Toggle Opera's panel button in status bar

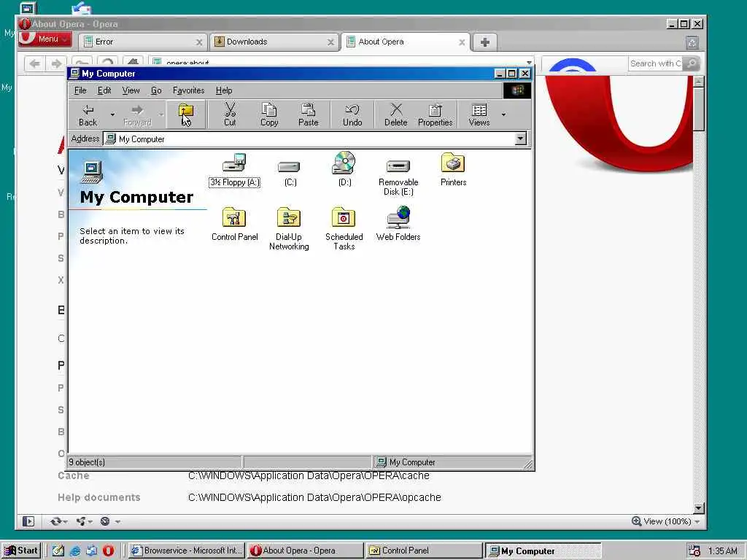coord(28,521)
